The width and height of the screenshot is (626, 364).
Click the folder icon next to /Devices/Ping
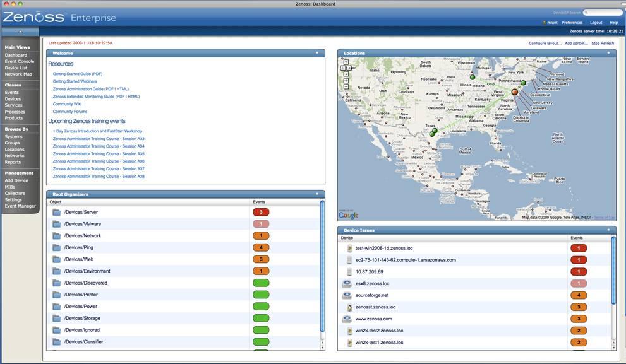(56, 247)
